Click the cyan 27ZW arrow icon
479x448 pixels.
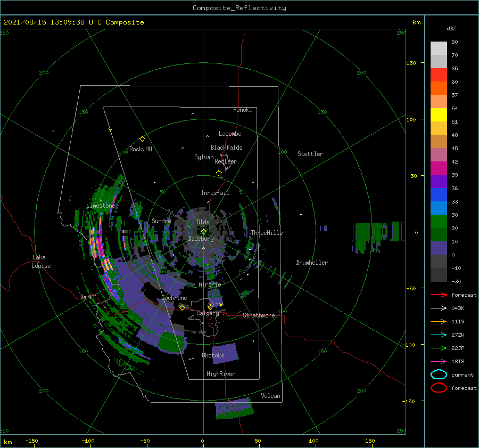pyautogui.click(x=439, y=335)
